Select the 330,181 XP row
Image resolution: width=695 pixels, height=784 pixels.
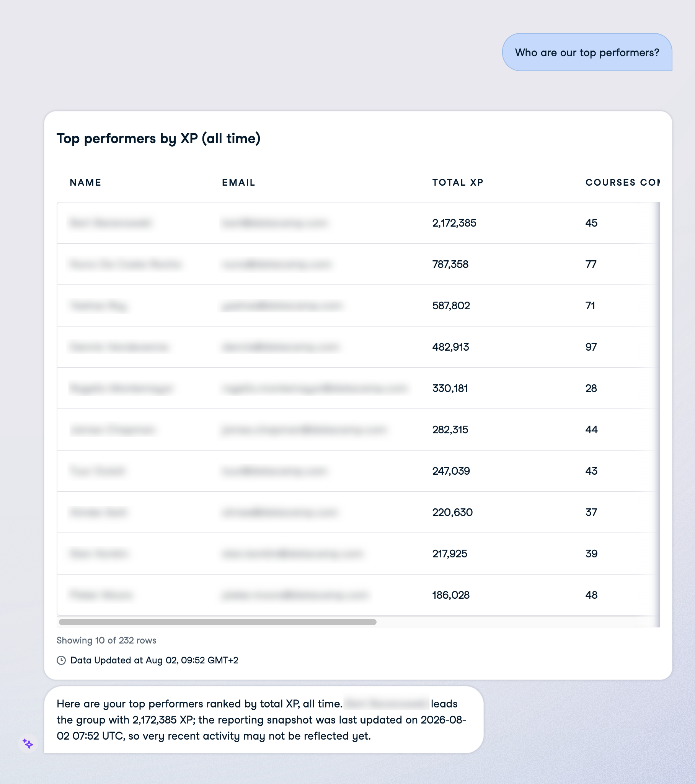pos(358,388)
